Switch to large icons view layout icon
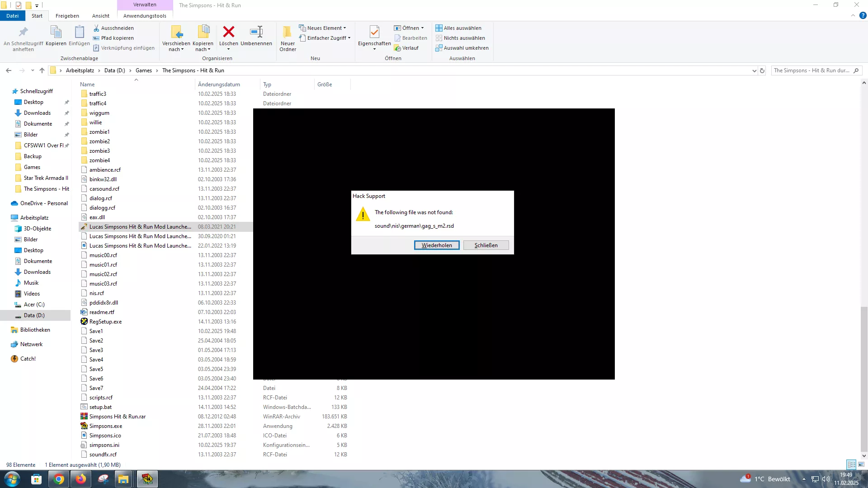This screenshot has width=868, height=488. coord(861,465)
